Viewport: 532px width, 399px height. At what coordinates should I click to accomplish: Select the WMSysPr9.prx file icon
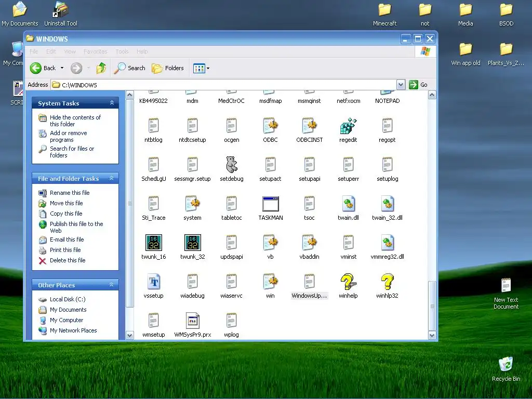coord(192,321)
